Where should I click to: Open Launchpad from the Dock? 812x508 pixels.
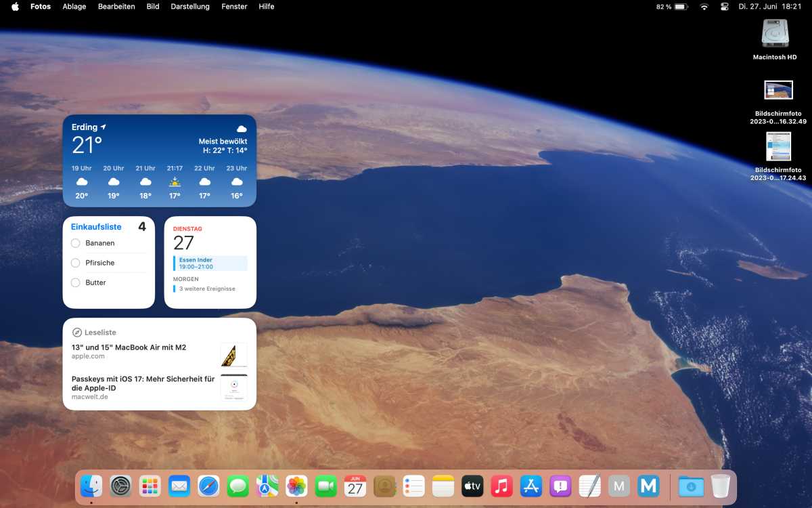click(150, 486)
